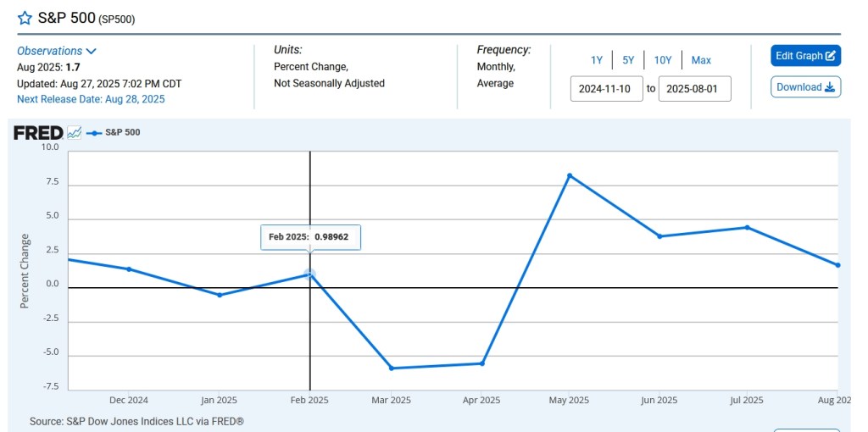Click the March 2025 low data point
Screen dimensions: 868x432
click(392, 368)
